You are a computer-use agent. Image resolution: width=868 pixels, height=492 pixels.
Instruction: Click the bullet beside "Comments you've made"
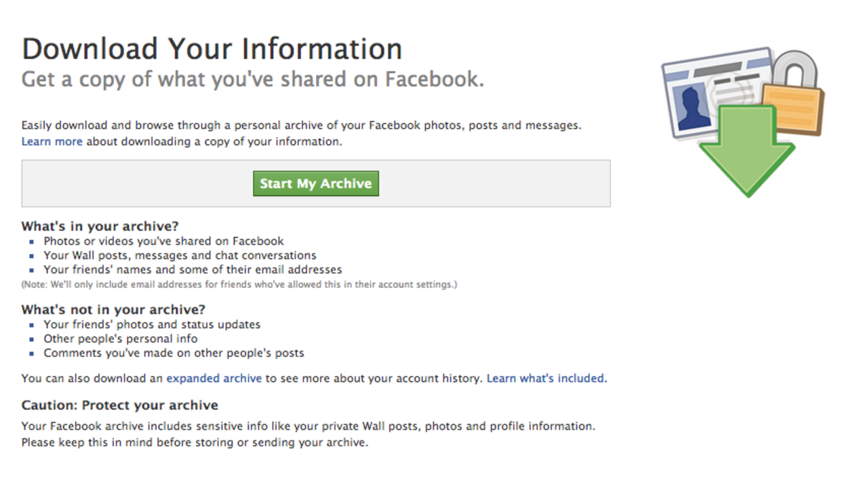click(33, 353)
